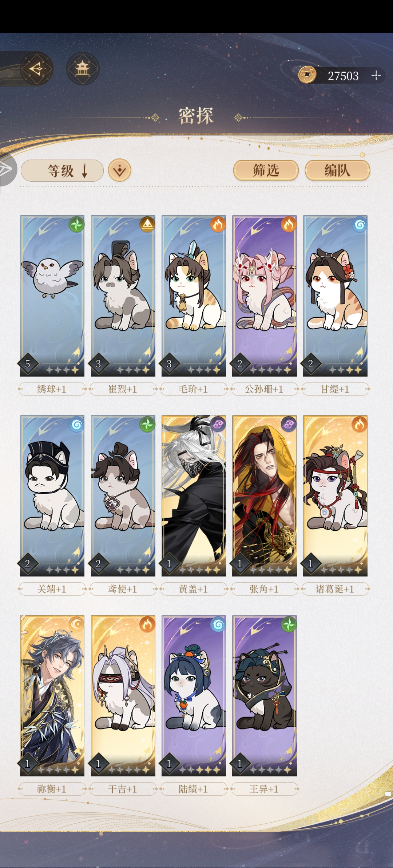The image size is (393, 868).
Task: Toggle the 等级 sort order
Action: tap(62, 170)
